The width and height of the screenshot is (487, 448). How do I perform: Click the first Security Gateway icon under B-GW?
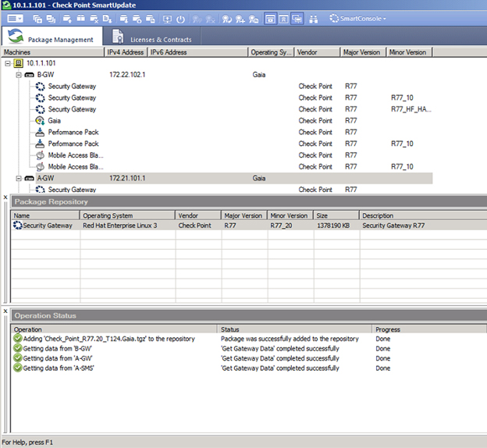click(40, 87)
